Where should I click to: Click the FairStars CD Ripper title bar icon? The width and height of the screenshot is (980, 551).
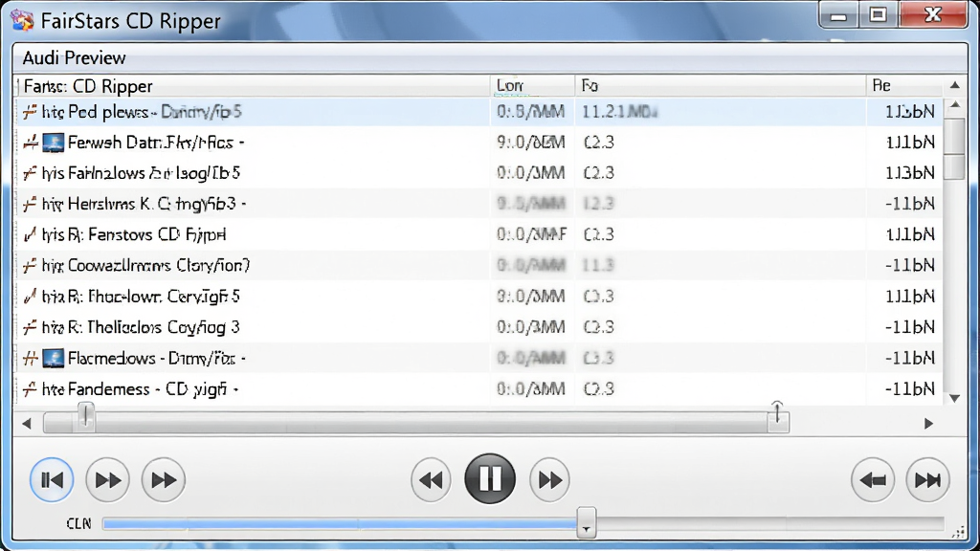click(23, 20)
